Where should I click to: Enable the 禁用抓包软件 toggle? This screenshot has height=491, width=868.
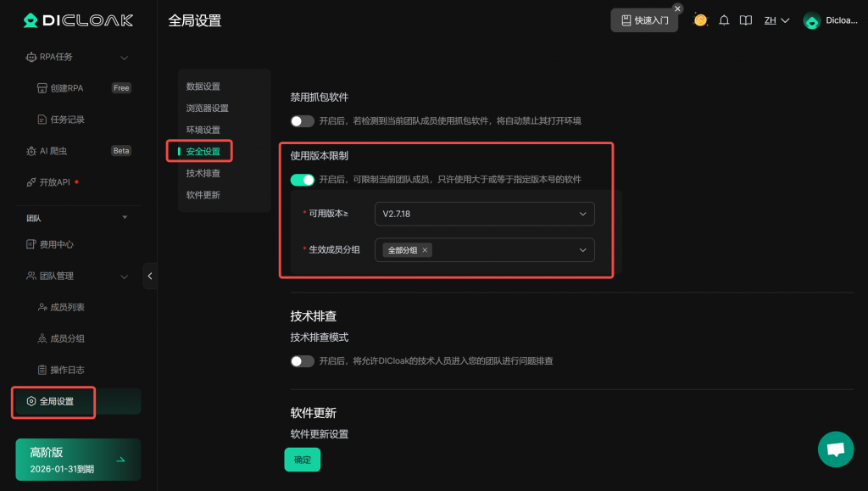(303, 121)
